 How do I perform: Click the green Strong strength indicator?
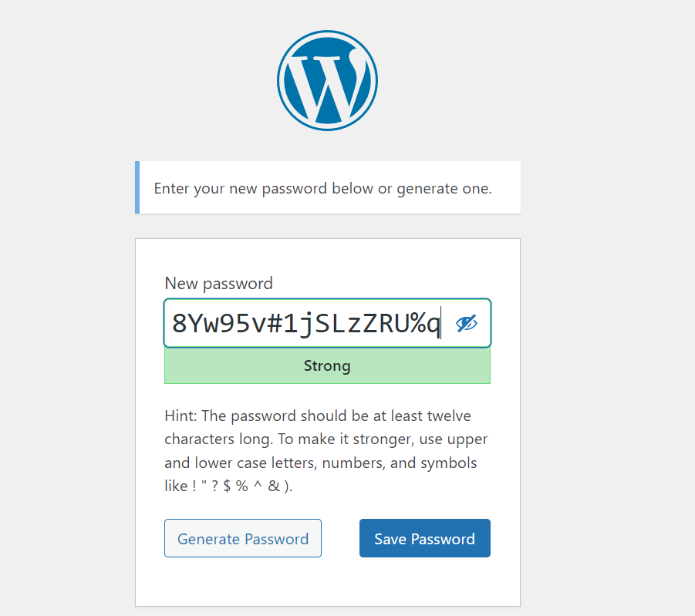(231, 366)
